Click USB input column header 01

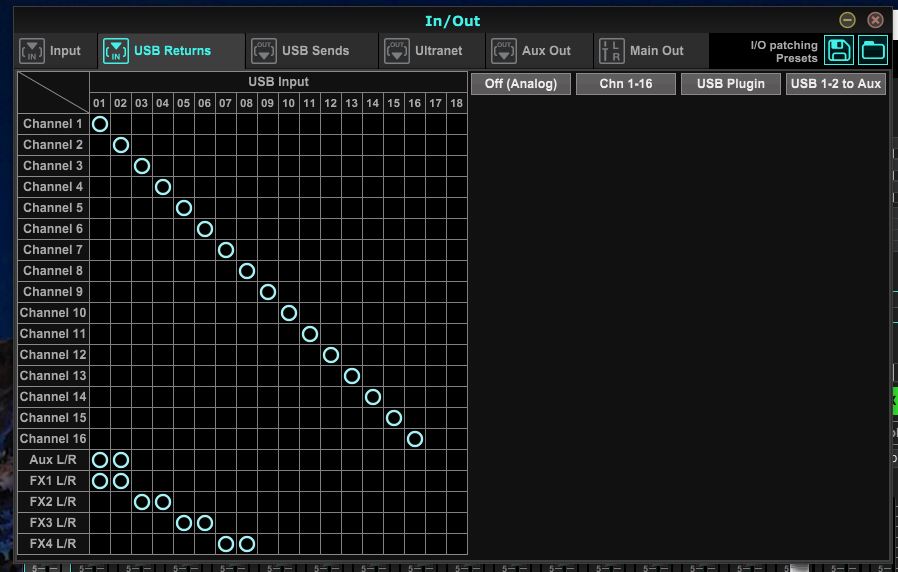click(x=100, y=103)
